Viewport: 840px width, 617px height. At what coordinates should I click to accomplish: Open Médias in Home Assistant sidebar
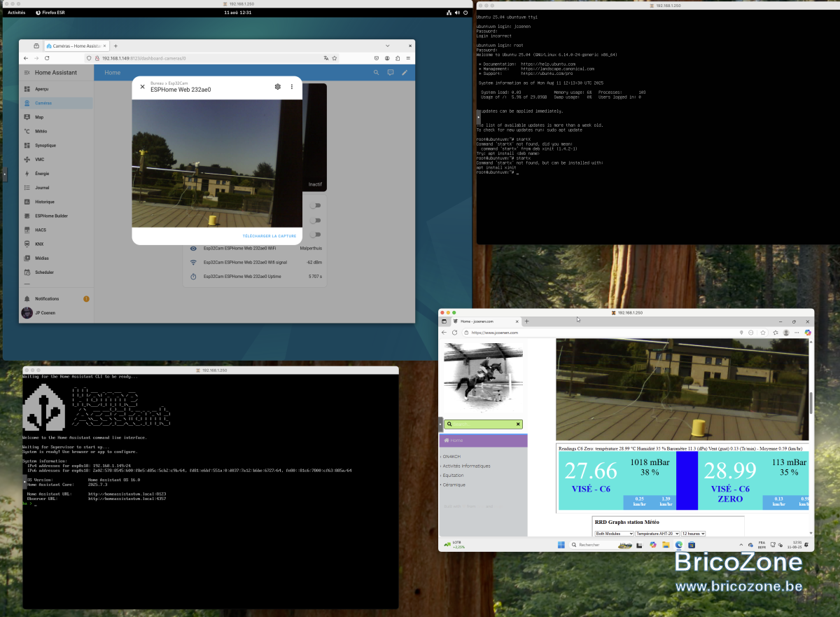pos(56,258)
